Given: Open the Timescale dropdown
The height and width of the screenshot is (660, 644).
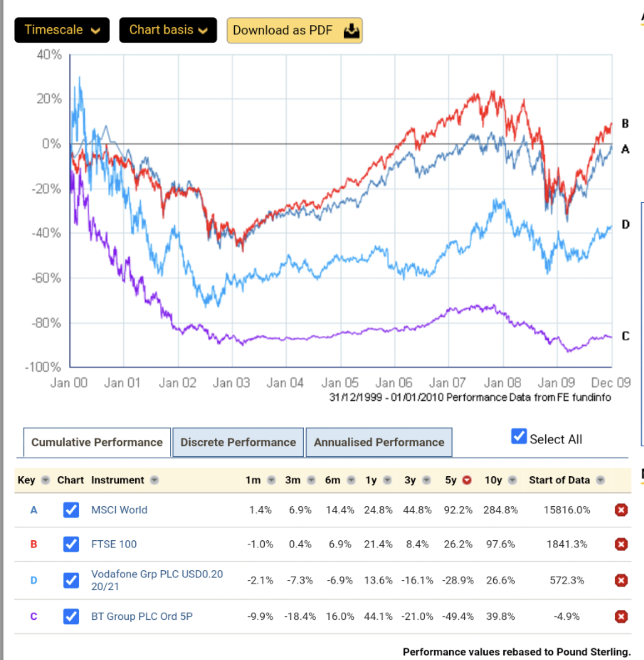Looking at the screenshot, I should coord(62,30).
